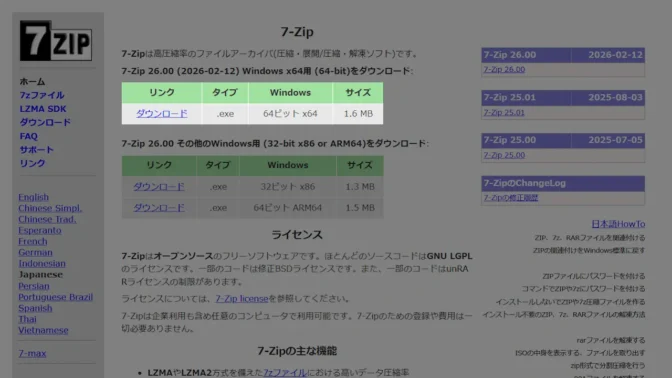
Task: Switch language to Persian
Action: (33, 286)
